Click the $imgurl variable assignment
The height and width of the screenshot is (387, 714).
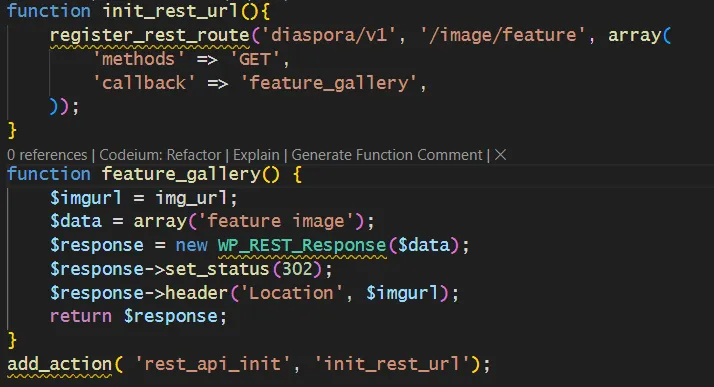pyautogui.click(x=86, y=198)
